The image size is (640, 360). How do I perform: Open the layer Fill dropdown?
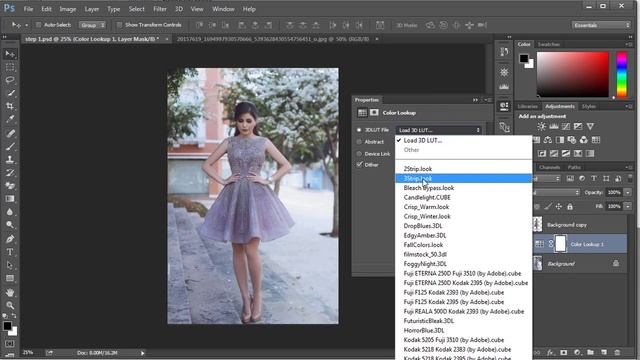pyautogui.click(x=628, y=206)
